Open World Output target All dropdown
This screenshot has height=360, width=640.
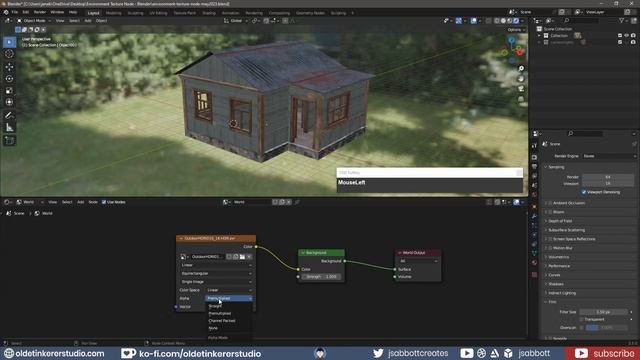(x=418, y=261)
